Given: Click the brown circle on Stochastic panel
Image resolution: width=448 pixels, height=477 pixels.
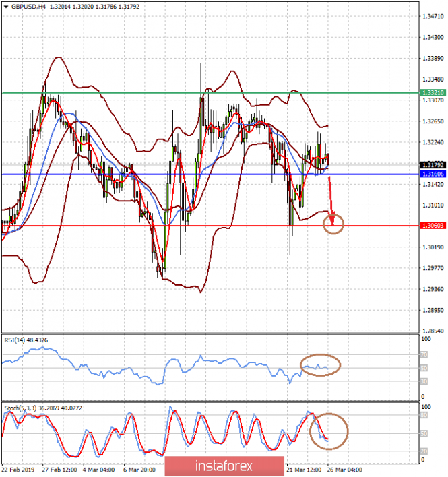Looking at the screenshot, I should coord(329,431).
